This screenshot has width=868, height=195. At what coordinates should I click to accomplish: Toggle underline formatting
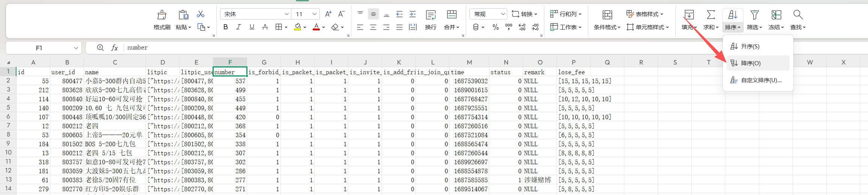[252, 27]
